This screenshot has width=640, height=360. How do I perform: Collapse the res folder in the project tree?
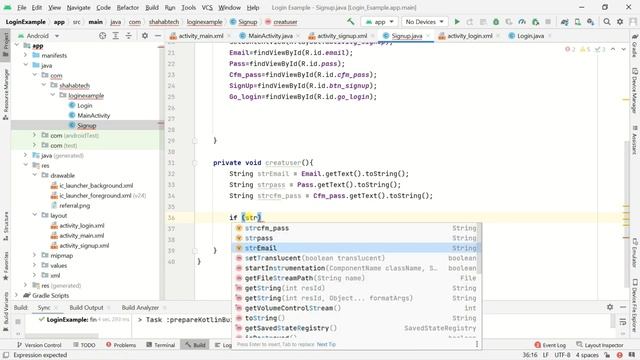pos(25,165)
